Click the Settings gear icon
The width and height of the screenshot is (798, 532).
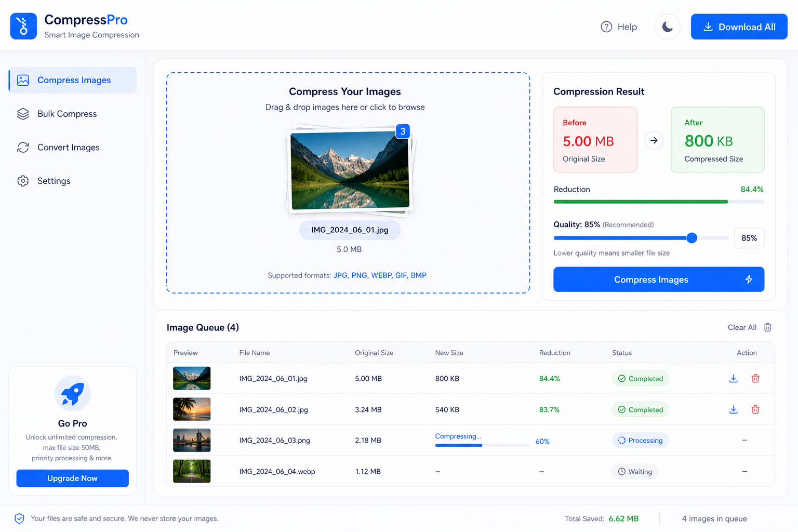tap(23, 181)
